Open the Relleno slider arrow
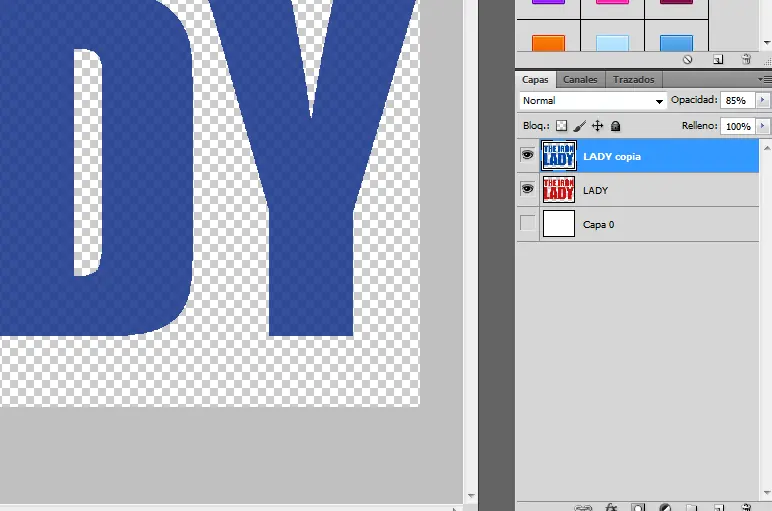This screenshot has height=511, width=772. 763,127
